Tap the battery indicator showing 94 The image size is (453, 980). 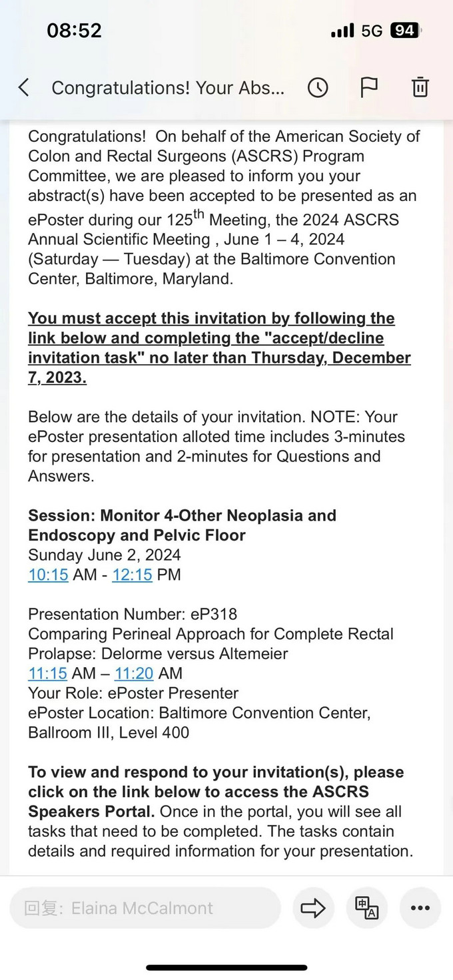coord(405,31)
